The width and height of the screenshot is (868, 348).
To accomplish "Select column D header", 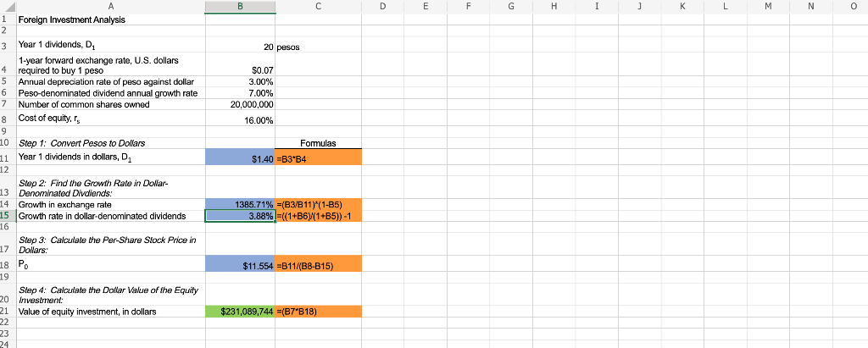I will (x=382, y=7).
